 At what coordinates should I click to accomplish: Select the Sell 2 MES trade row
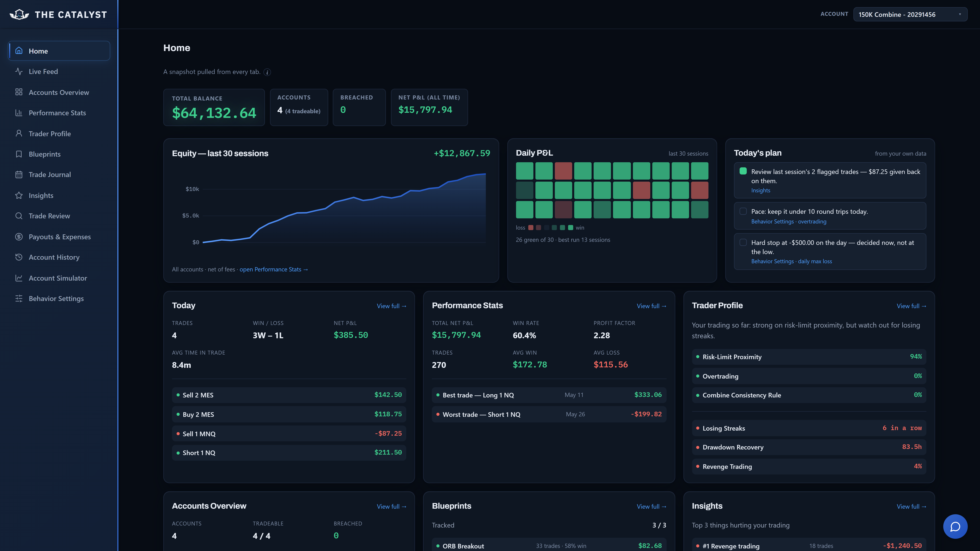click(x=289, y=395)
